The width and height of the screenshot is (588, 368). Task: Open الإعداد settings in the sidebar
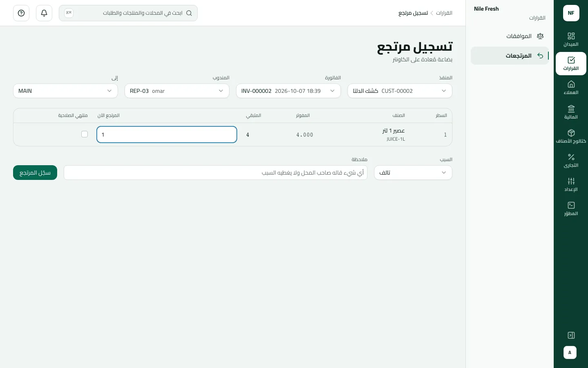click(571, 184)
